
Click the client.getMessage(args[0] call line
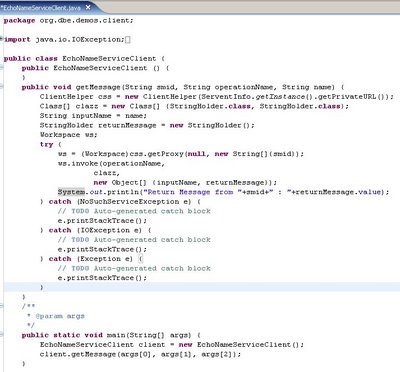[140, 354]
